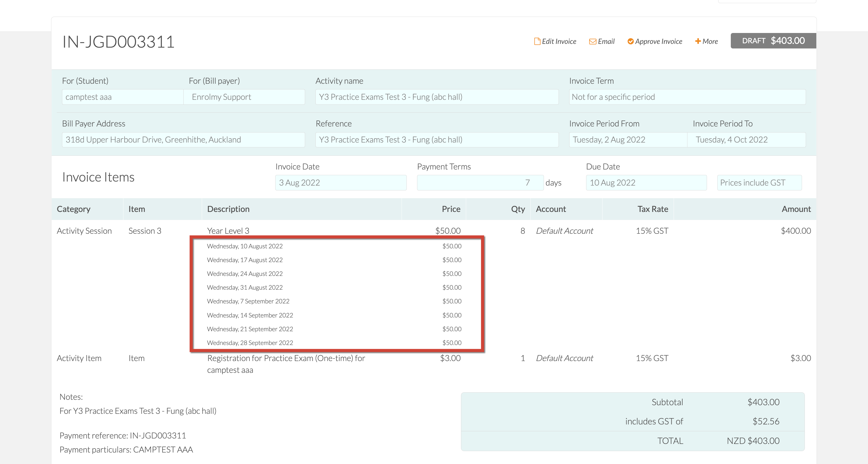Select Wednesday, 17 August 2022 session line
This screenshot has width=868, height=464.
click(x=245, y=260)
